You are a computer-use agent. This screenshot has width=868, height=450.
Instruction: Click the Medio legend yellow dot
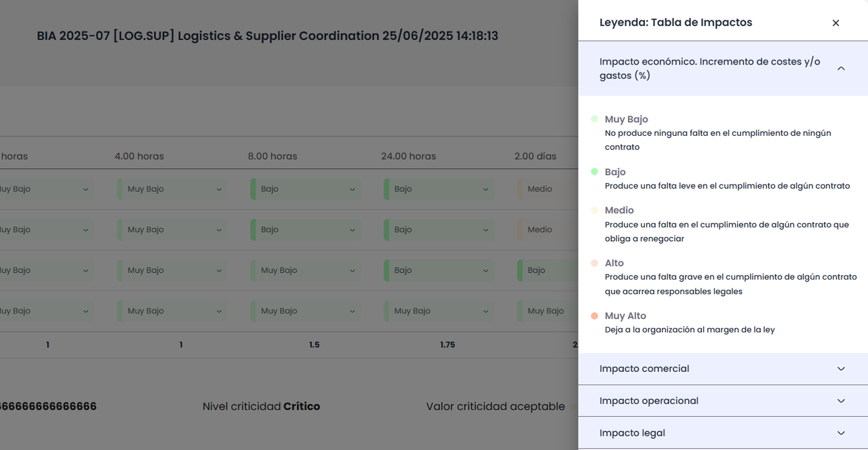[595, 210]
